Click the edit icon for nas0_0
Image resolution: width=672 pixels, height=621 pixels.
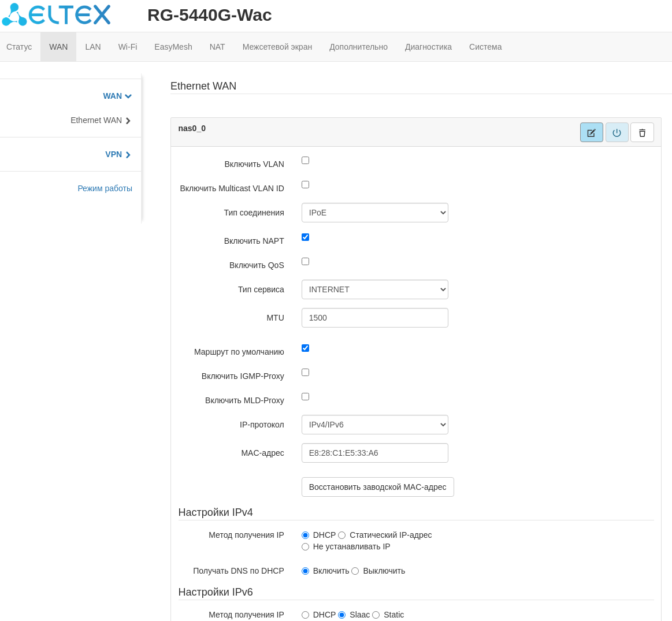(591, 132)
